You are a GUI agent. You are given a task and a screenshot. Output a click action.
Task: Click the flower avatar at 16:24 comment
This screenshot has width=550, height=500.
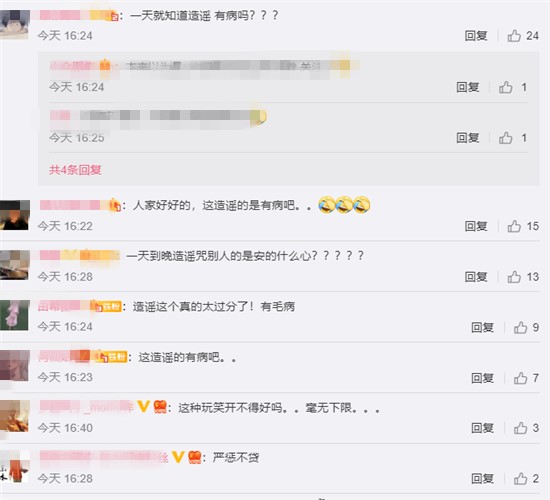(14, 315)
